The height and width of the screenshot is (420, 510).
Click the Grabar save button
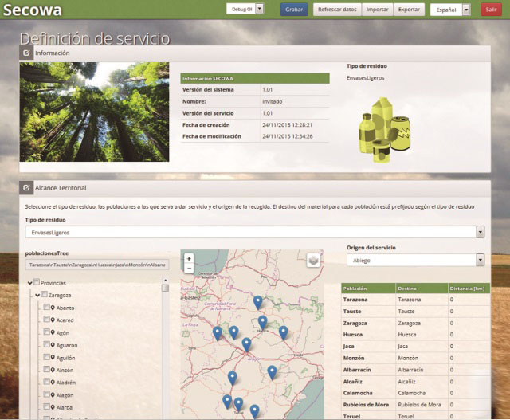click(294, 10)
